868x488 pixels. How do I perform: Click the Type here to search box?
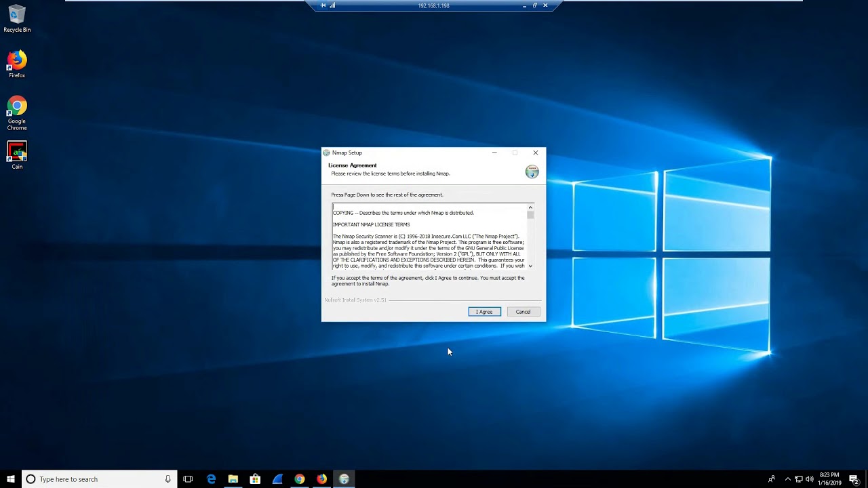pyautogui.click(x=100, y=479)
